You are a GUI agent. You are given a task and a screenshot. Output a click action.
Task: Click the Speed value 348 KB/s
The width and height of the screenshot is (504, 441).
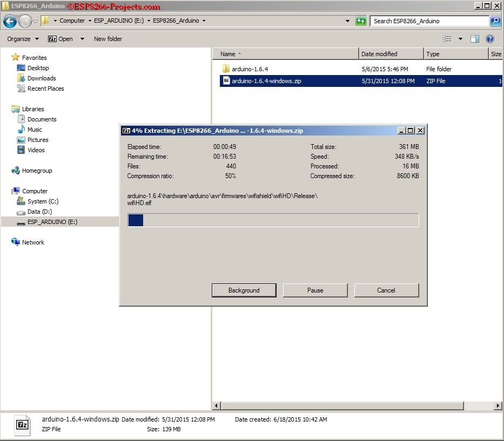(x=407, y=157)
